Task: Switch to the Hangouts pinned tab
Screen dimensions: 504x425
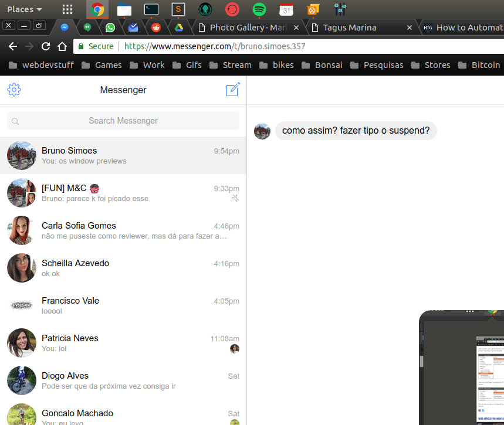Action: 87,28
